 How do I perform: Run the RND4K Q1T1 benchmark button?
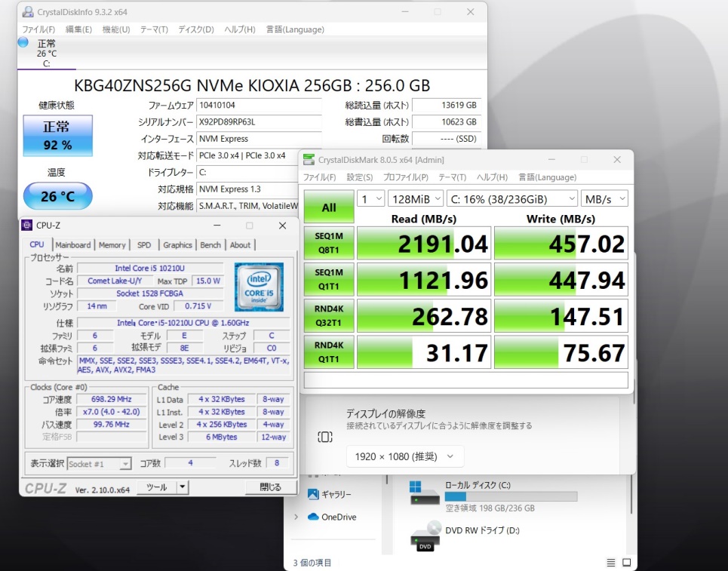click(x=329, y=352)
